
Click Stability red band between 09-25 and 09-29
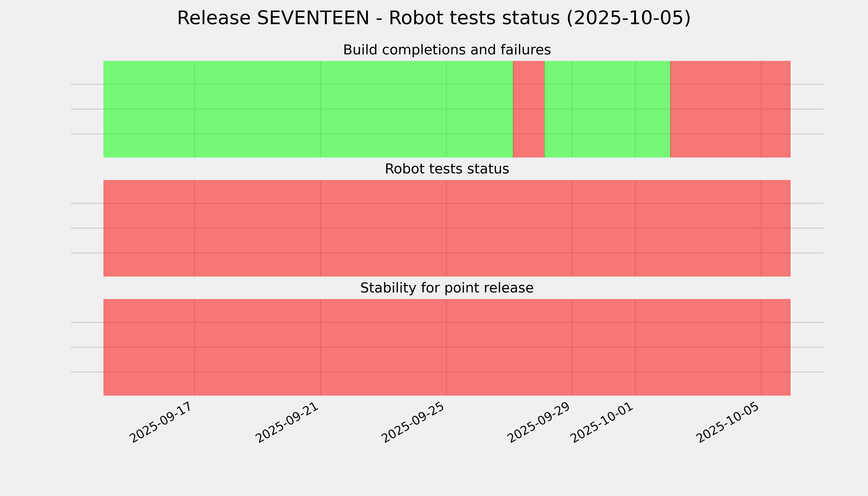click(x=509, y=347)
